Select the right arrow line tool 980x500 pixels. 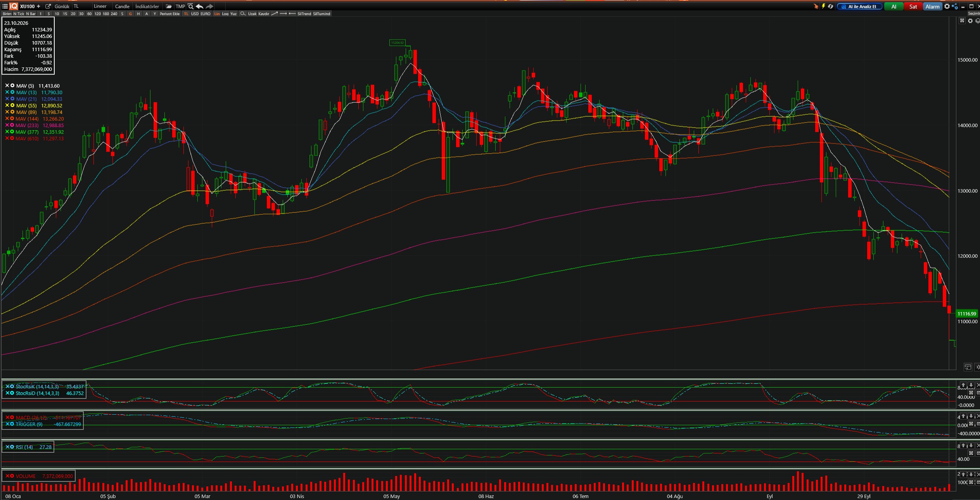click(x=283, y=14)
